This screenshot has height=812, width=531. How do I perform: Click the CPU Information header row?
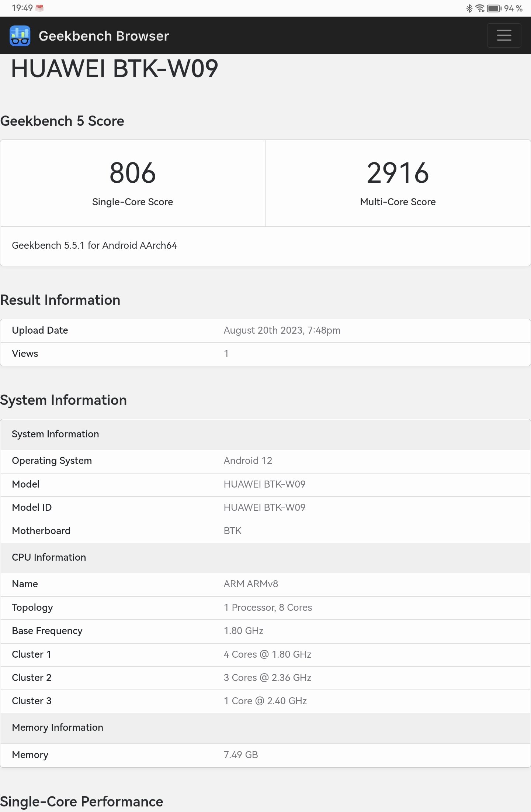(265, 557)
